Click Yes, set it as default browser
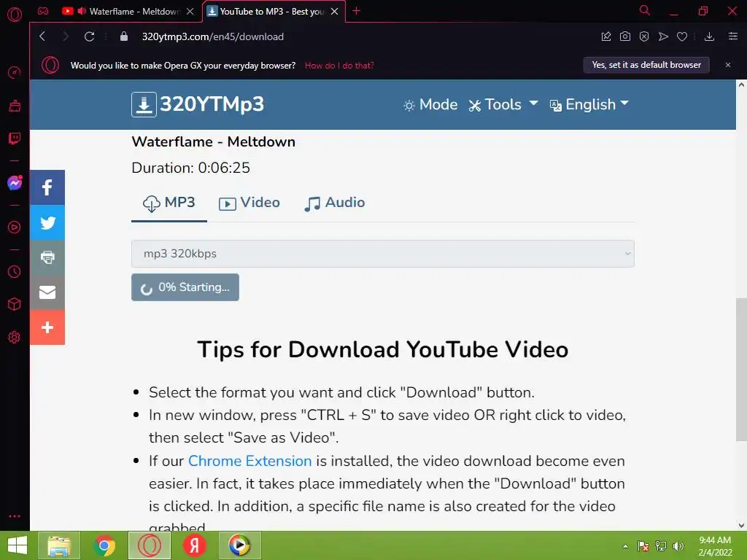 [x=646, y=65]
